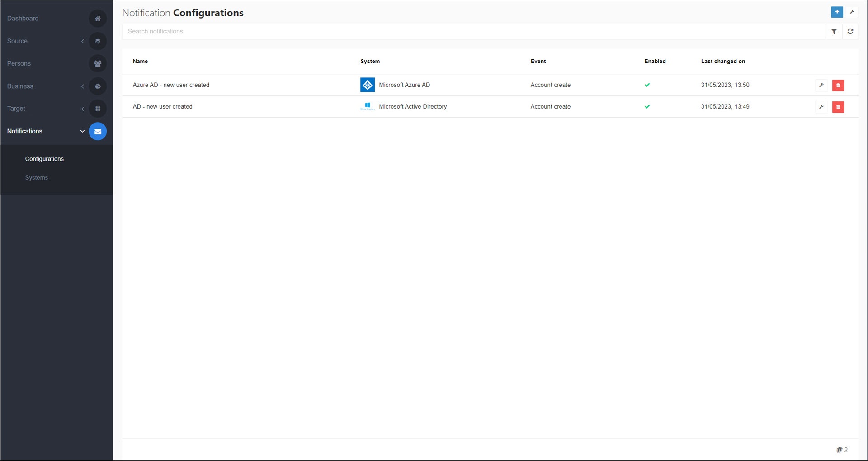Viewport: 868px width, 461px height.
Task: Edit the Azure AD - new user created row
Action: click(x=821, y=85)
